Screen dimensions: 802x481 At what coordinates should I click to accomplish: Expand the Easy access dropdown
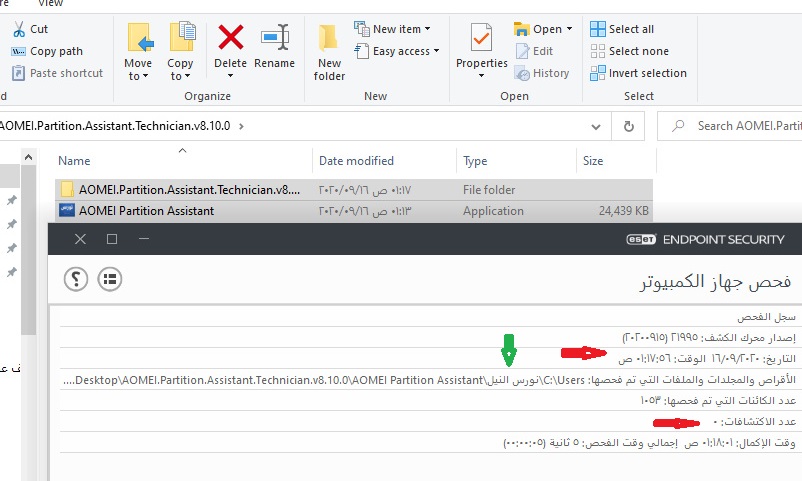(x=400, y=51)
